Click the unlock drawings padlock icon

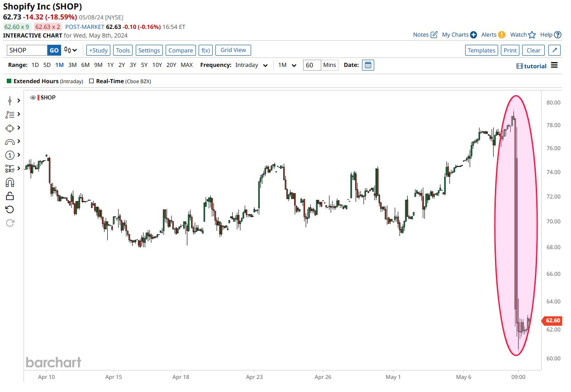point(10,196)
